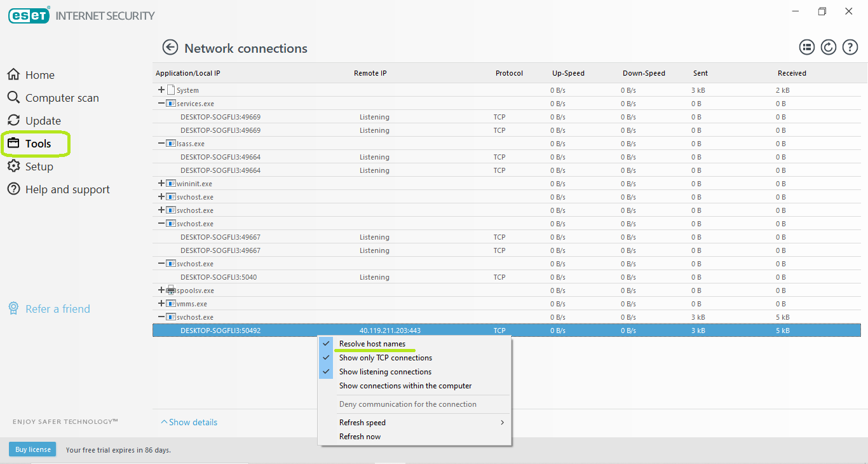The height and width of the screenshot is (464, 868).
Task: Disable Show listening connections
Action: click(x=385, y=372)
